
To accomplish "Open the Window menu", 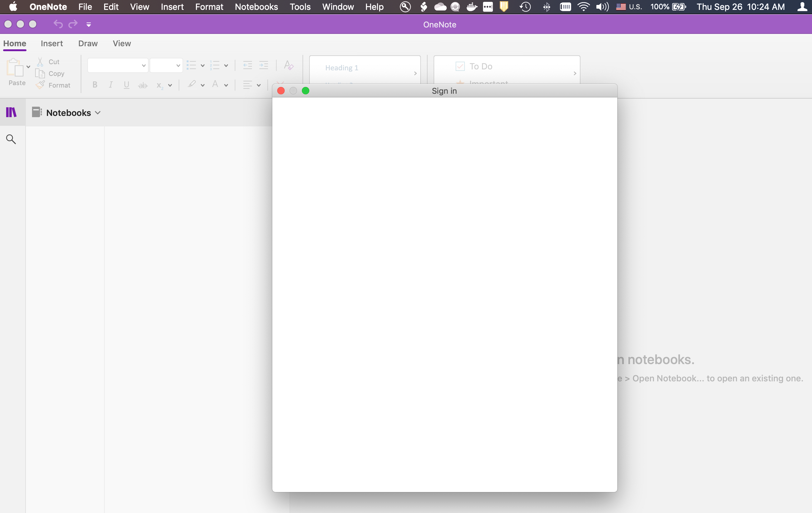I will (x=338, y=7).
